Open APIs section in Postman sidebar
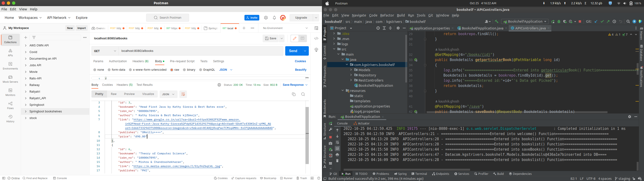Screen dimensions: 644x181 (10, 53)
